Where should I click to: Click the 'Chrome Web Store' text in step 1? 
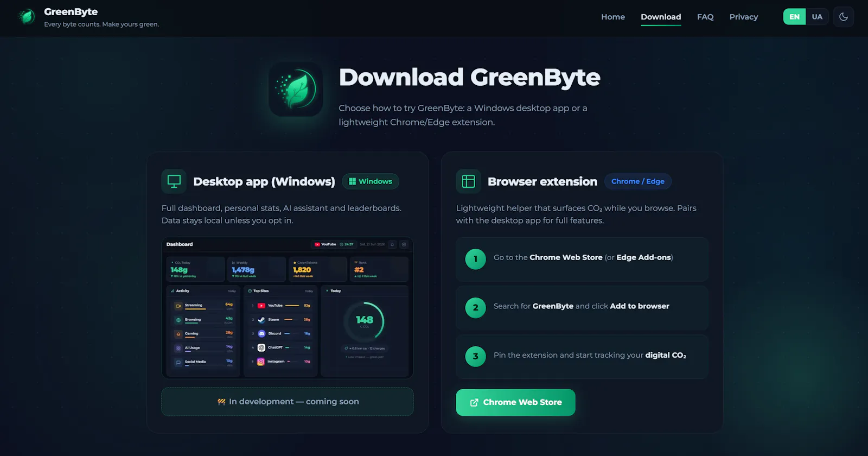coord(566,257)
